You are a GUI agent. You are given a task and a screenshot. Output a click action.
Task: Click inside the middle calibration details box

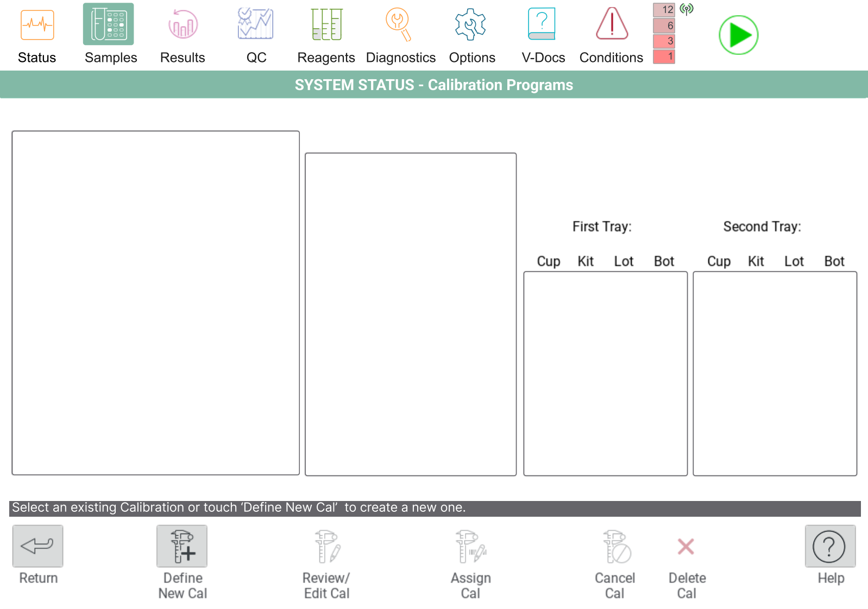(411, 314)
